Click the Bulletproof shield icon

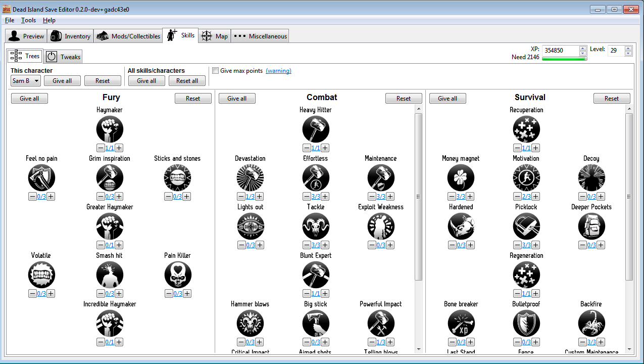(526, 323)
